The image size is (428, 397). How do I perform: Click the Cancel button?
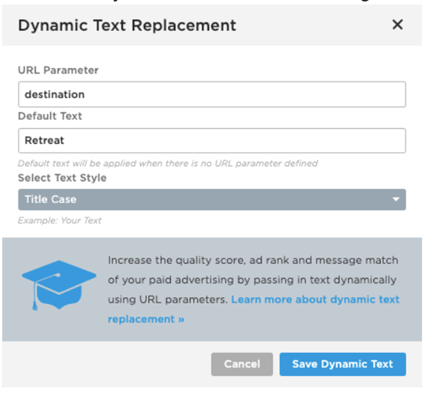click(242, 364)
